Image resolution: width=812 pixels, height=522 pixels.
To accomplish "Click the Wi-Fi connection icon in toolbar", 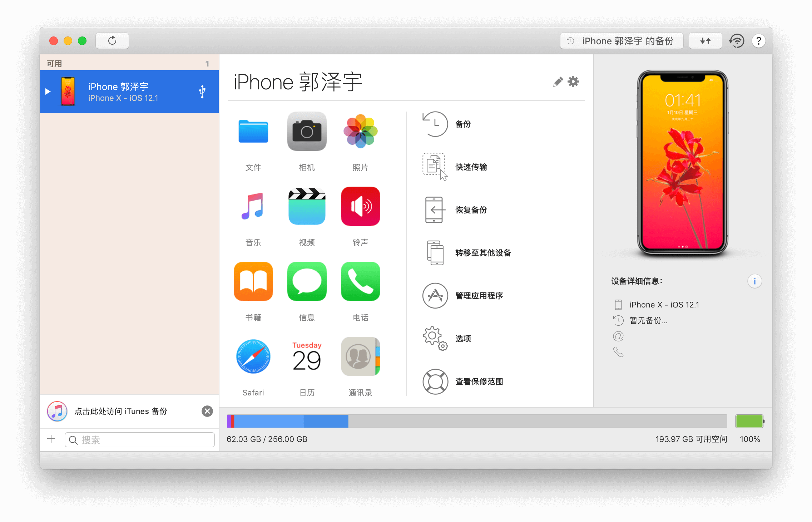I will pos(737,41).
